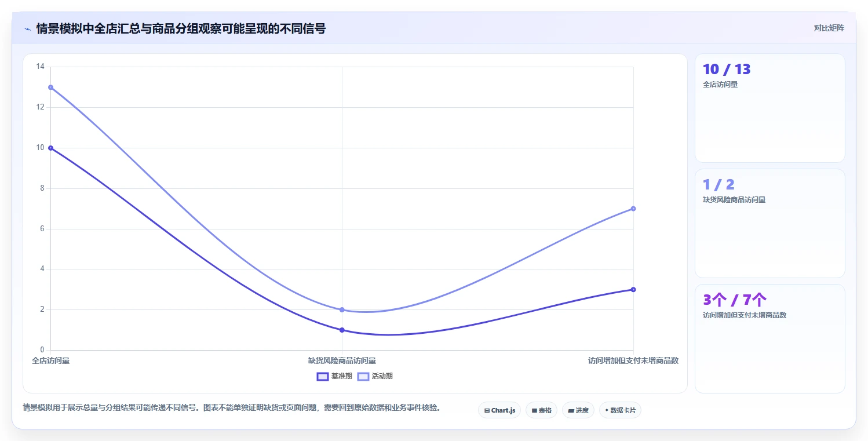Click the 访问增加但支付未增商品数 caption in the third card
This screenshot has height=441, width=868.
coord(745,315)
